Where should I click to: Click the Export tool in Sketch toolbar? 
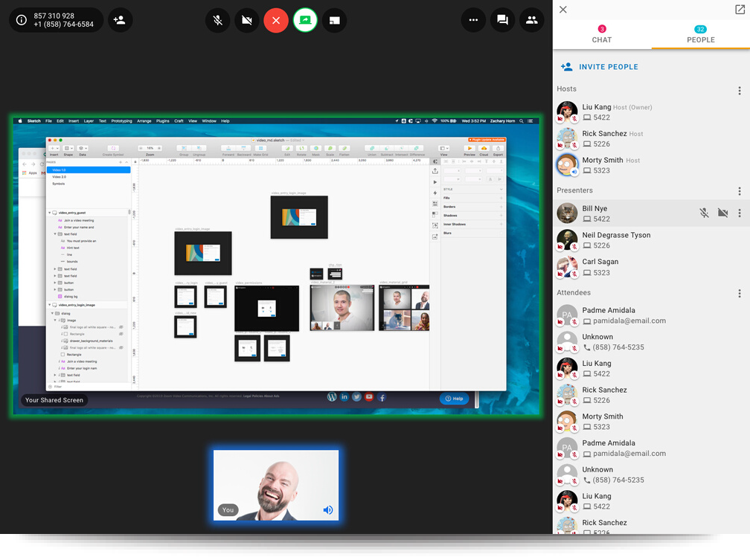tap(498, 151)
